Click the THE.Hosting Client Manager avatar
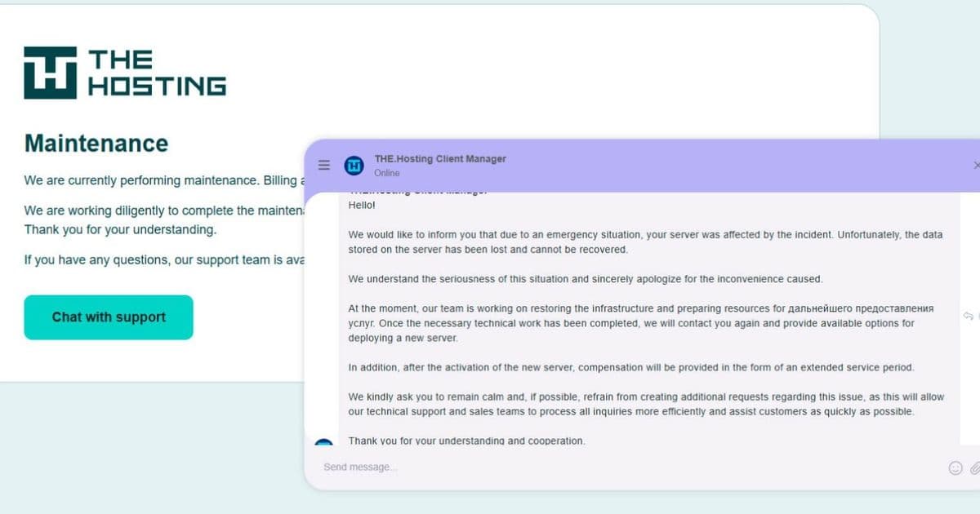Viewport: 980px width, 514px height. [354, 166]
